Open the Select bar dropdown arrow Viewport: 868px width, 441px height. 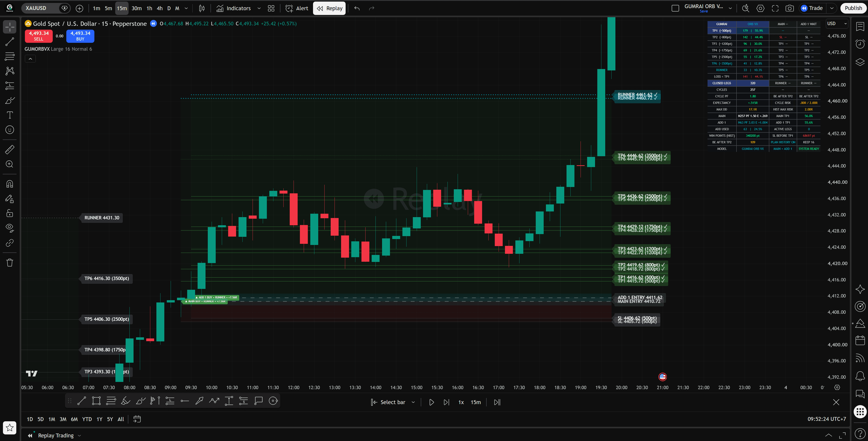coord(413,402)
